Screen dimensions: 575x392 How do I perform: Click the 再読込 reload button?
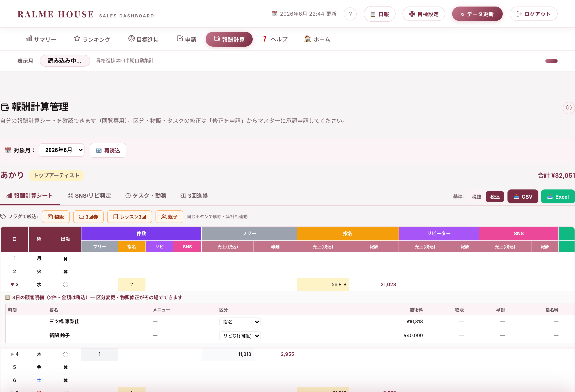pyautogui.click(x=108, y=150)
